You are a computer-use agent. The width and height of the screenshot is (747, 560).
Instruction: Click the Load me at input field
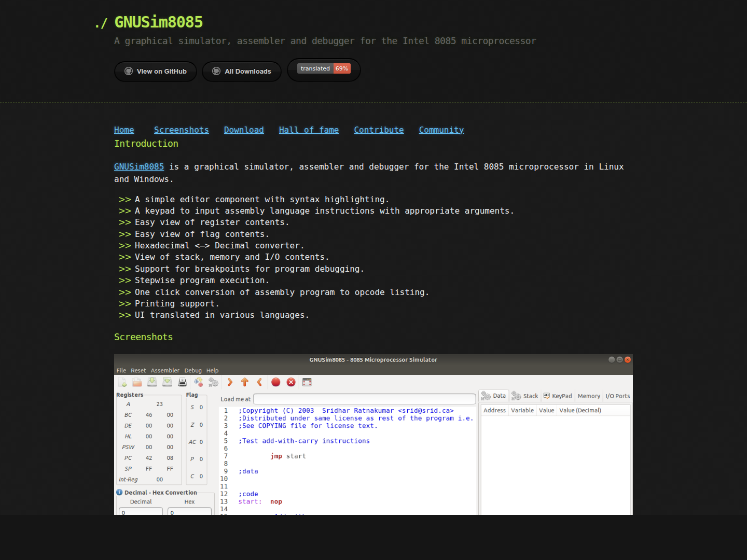(364, 399)
